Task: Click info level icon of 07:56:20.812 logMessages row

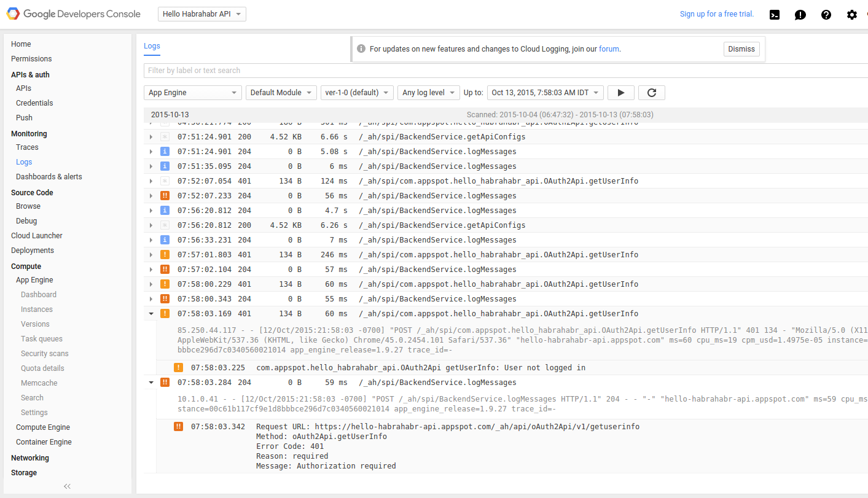Action: (x=165, y=211)
